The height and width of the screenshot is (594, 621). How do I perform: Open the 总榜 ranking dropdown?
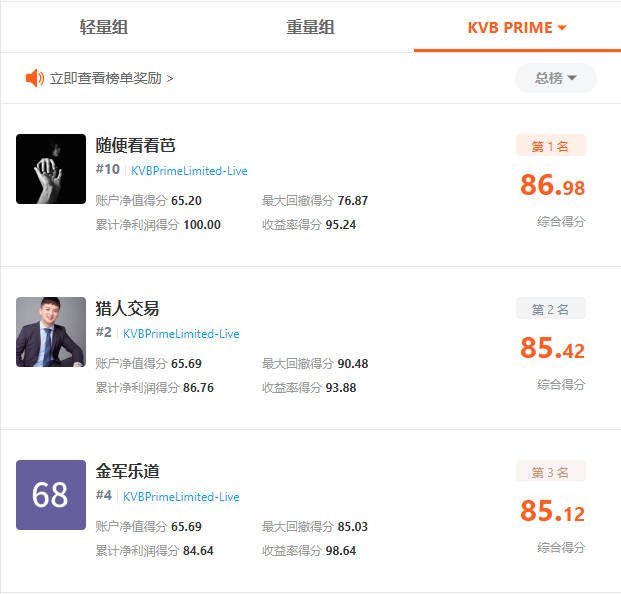(x=555, y=78)
